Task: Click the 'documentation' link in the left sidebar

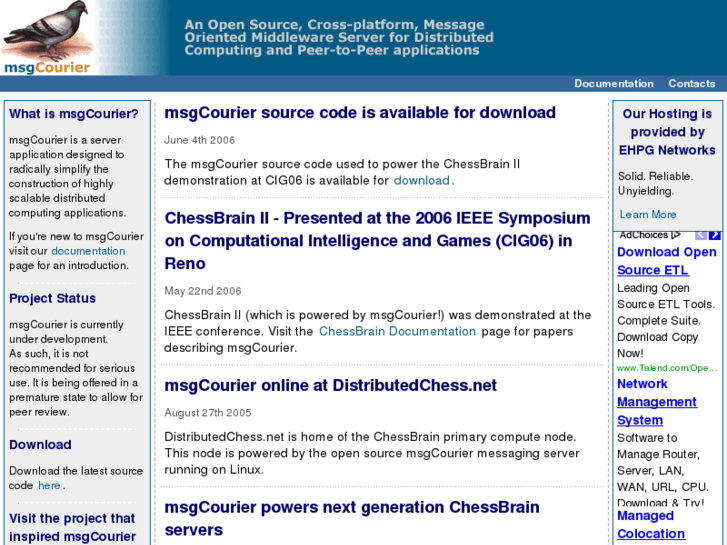Action: pyautogui.click(x=88, y=251)
